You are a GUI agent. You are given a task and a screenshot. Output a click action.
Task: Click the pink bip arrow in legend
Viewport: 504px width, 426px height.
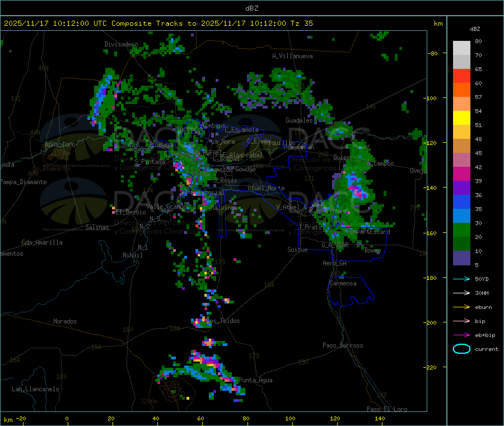pos(461,321)
